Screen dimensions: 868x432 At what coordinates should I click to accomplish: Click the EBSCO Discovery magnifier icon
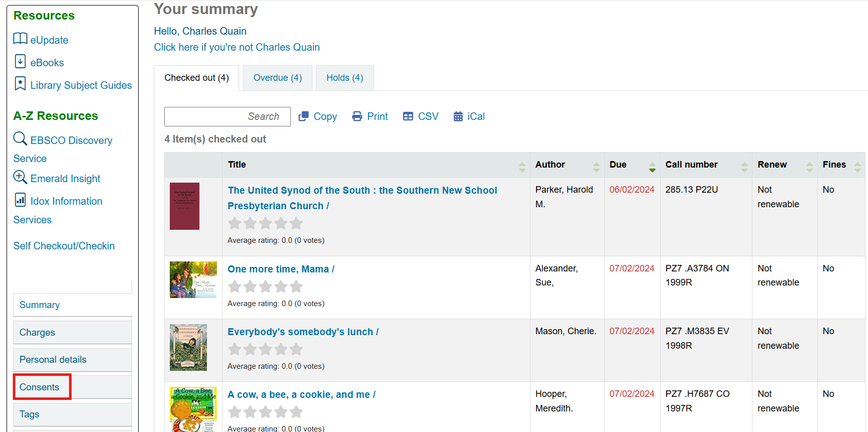(x=20, y=138)
